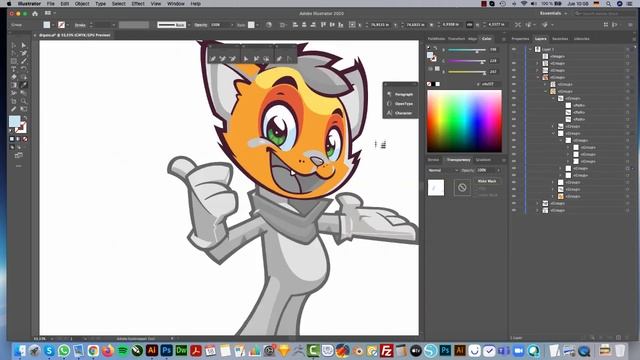
Task: Switch to the Pathfinder tab
Action: [436, 39]
